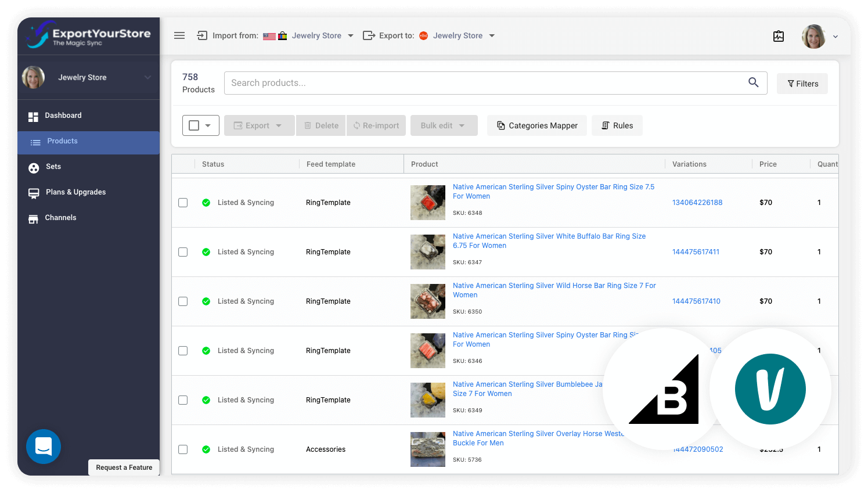Open Overlay Horse Western Buckle link
This screenshot has width=868, height=493.
(538, 438)
